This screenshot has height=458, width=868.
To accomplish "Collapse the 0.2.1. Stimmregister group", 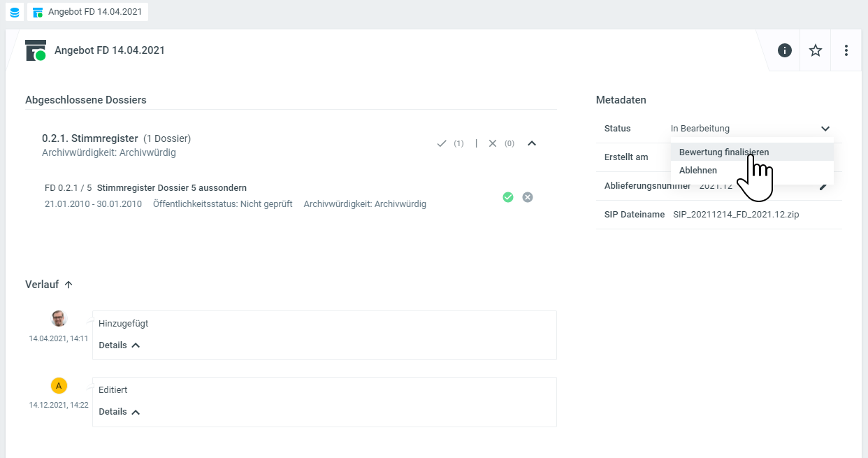I will click(x=532, y=143).
